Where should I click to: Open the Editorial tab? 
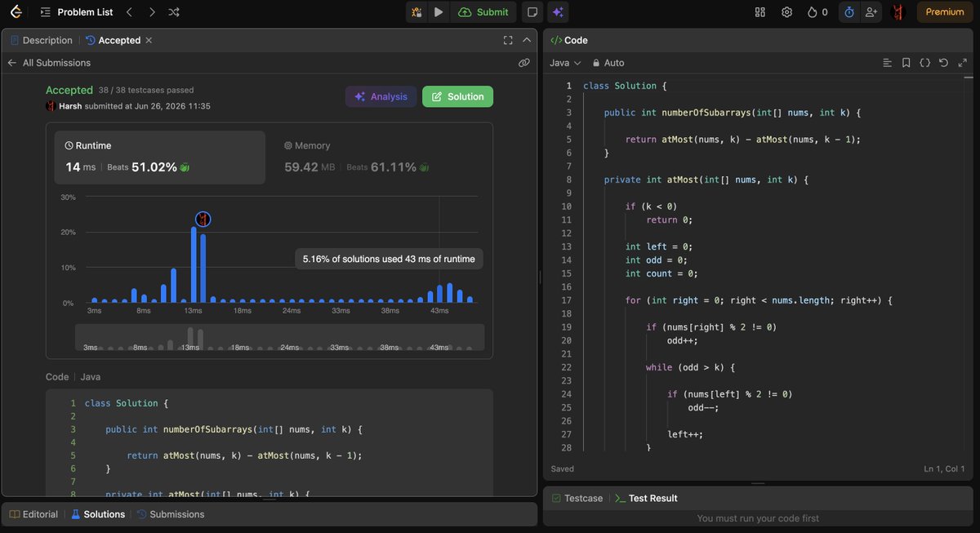[33, 514]
